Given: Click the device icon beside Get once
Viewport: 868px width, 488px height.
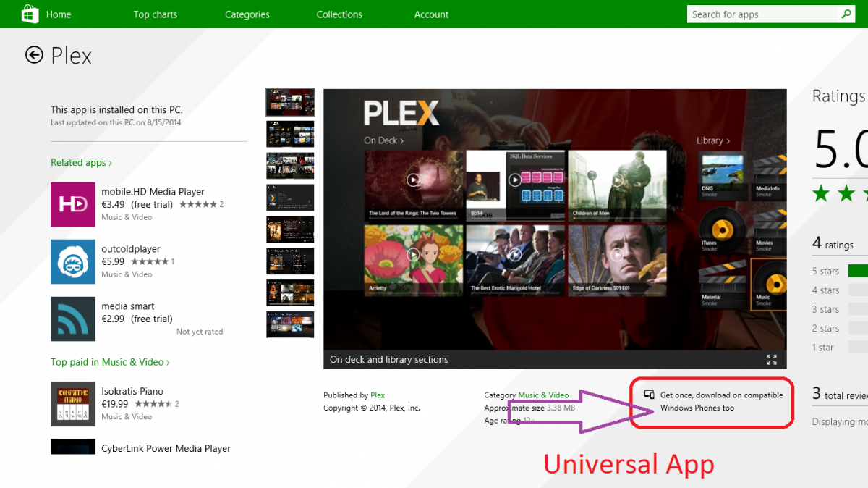Looking at the screenshot, I should (650, 395).
